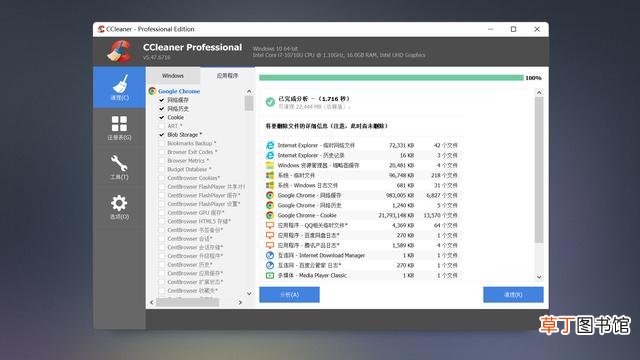This screenshot has width=640, height=360.
Task: Click the 分析(A) analyze button
Action: pos(289,295)
